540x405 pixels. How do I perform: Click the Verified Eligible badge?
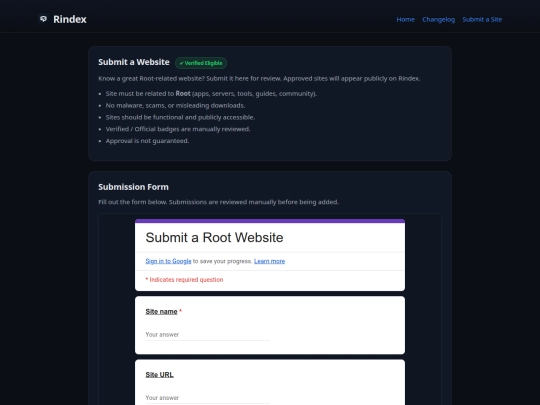tap(201, 63)
